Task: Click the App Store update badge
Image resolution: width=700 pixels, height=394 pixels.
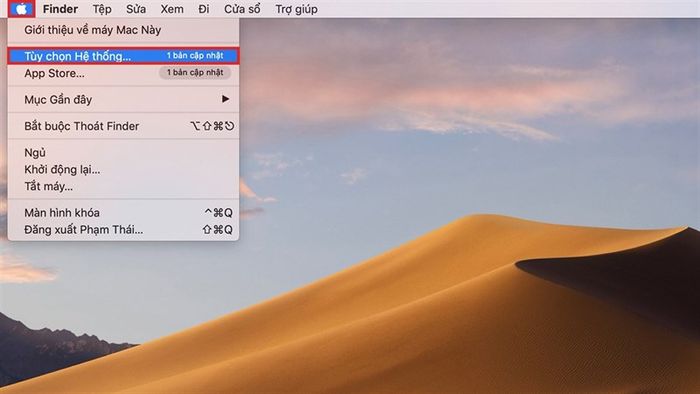Action: pyautogui.click(x=195, y=72)
